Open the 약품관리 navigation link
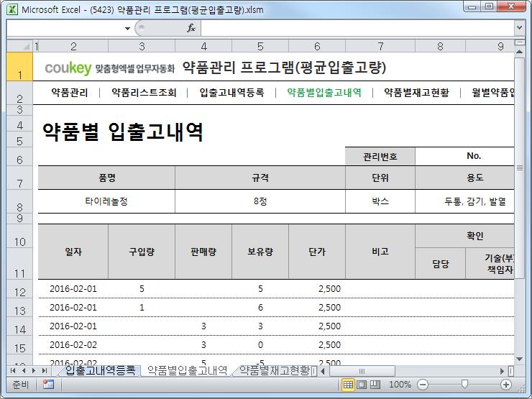The width and height of the screenshot is (532, 399). 70,92
